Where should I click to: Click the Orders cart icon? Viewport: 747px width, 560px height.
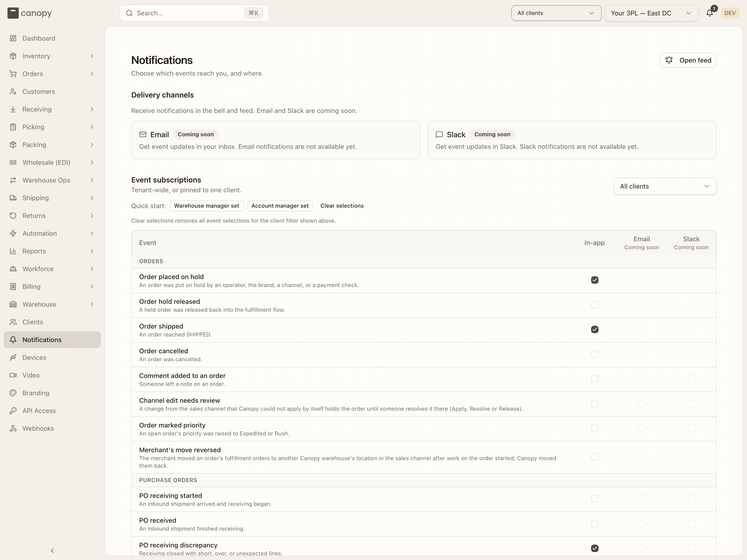tap(13, 74)
